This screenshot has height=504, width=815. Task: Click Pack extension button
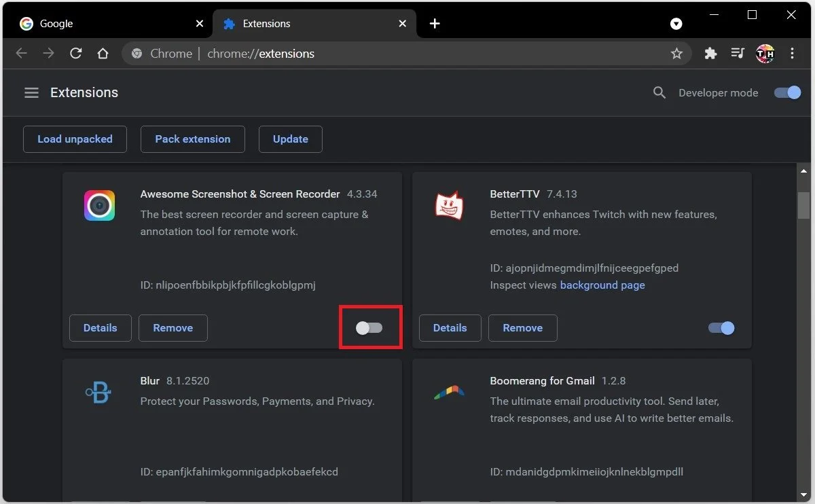pos(193,139)
